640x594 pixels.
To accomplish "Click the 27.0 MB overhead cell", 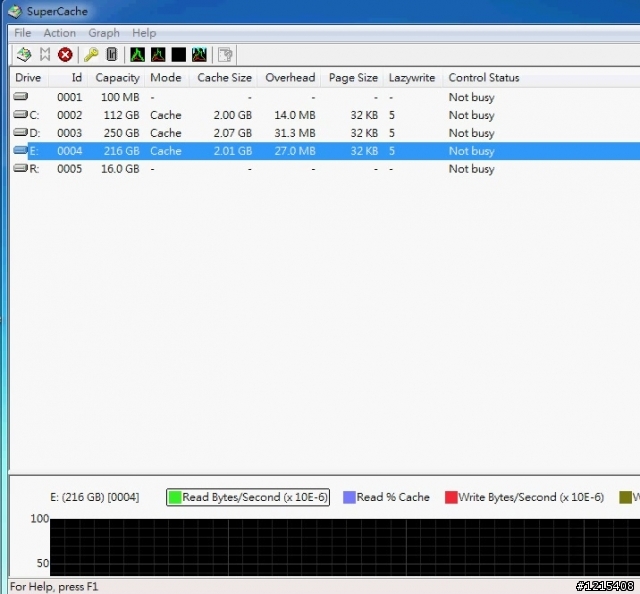I will click(x=295, y=151).
